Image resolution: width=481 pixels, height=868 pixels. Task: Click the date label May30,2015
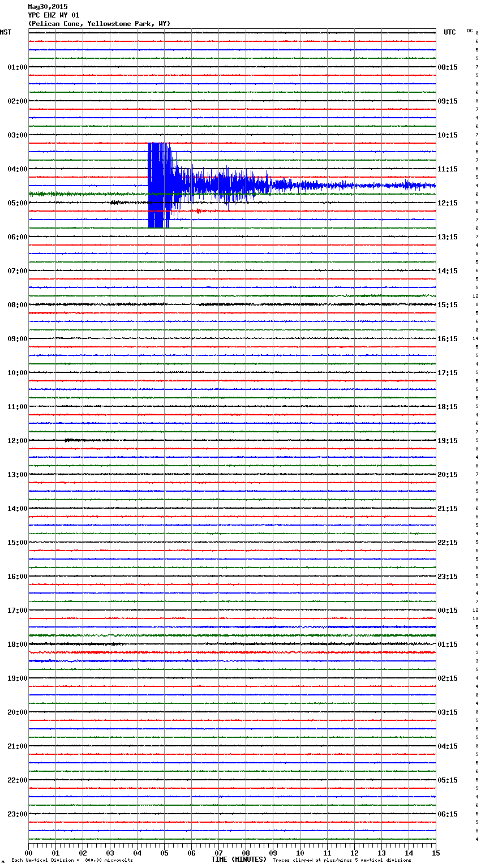point(48,7)
